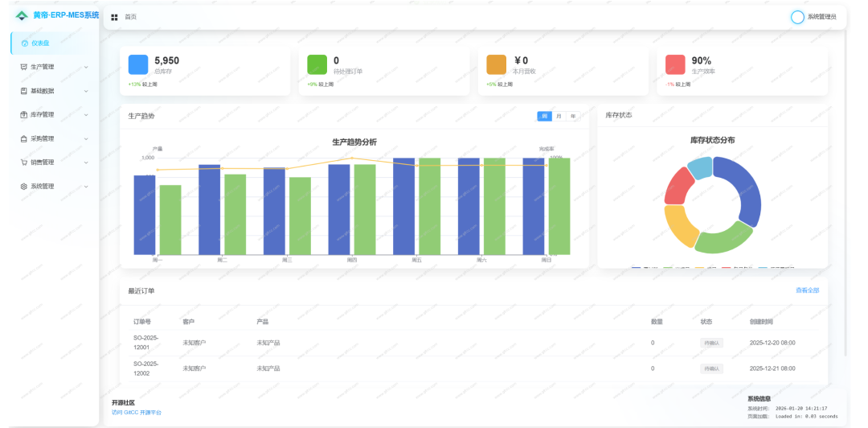
Task: Click the blue donut chart segment
Action: 748,188
